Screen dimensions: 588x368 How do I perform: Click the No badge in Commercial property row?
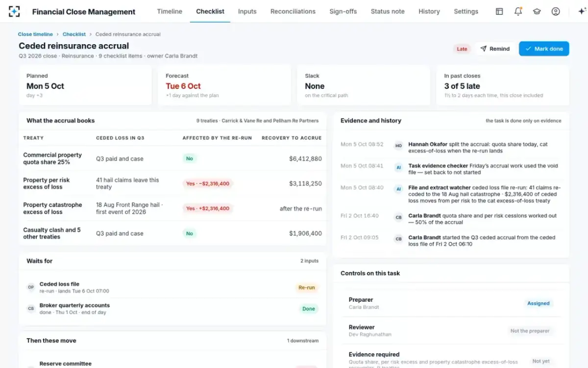tap(190, 158)
